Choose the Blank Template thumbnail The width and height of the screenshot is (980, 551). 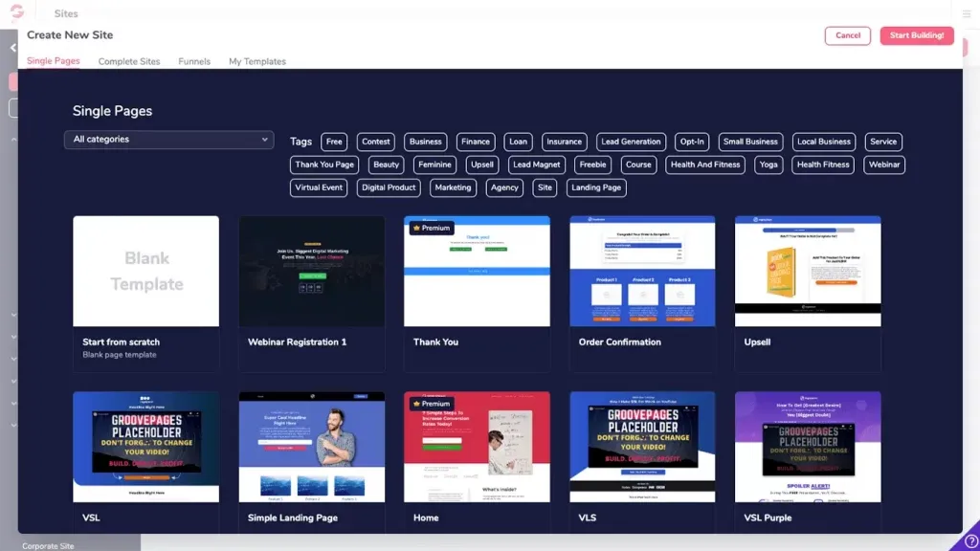146,271
